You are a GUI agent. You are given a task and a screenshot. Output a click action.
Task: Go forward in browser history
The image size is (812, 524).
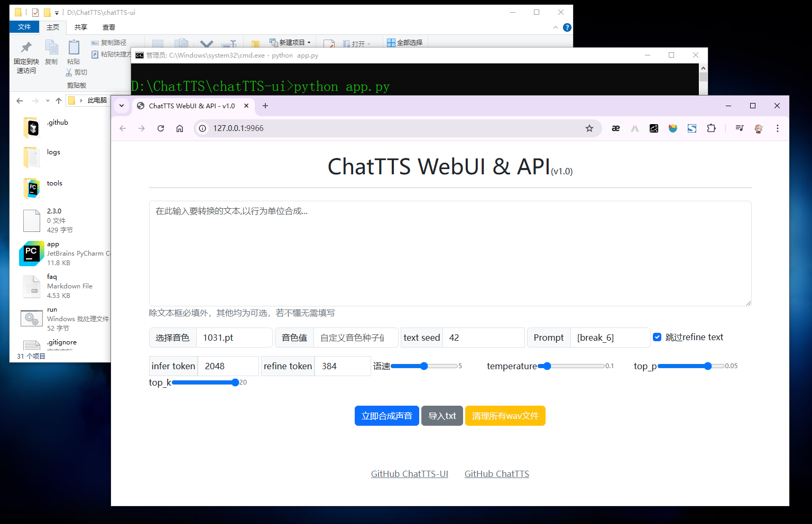click(142, 128)
